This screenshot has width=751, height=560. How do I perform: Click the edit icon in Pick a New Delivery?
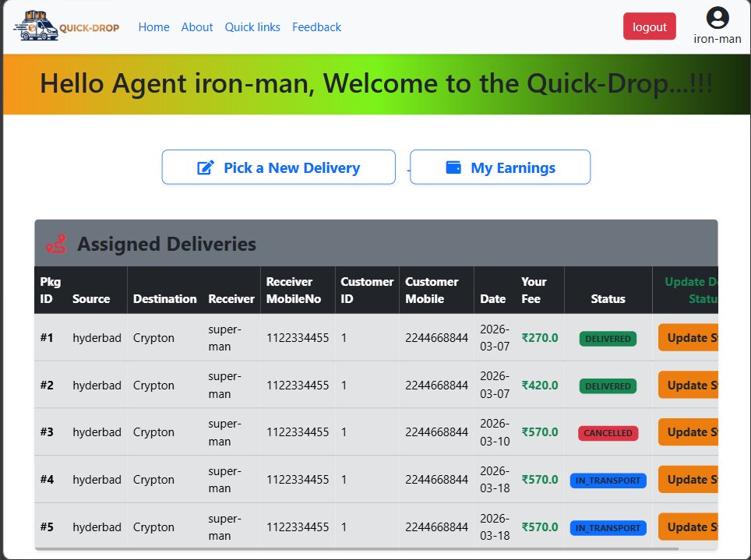click(x=206, y=167)
